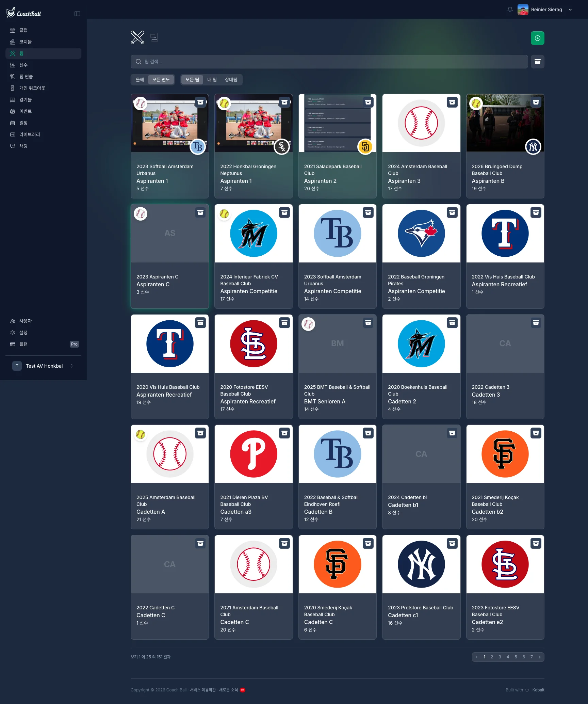Show 내 팀 filter
The image size is (588, 704).
pos(212,80)
